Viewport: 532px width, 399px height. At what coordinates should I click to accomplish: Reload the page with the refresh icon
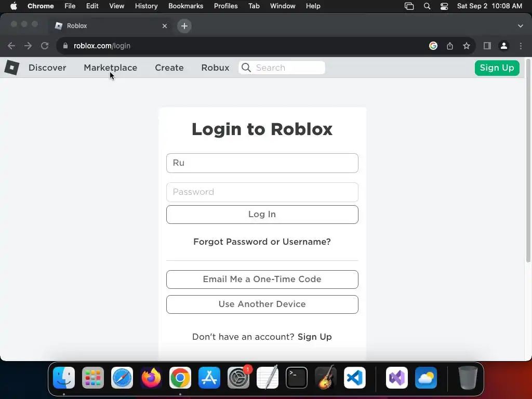tap(45, 46)
